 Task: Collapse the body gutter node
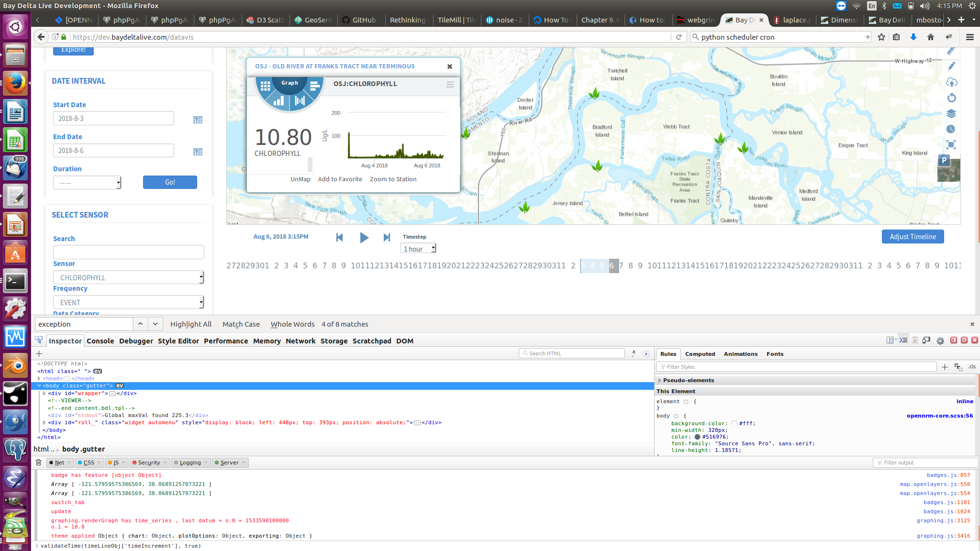(39, 386)
